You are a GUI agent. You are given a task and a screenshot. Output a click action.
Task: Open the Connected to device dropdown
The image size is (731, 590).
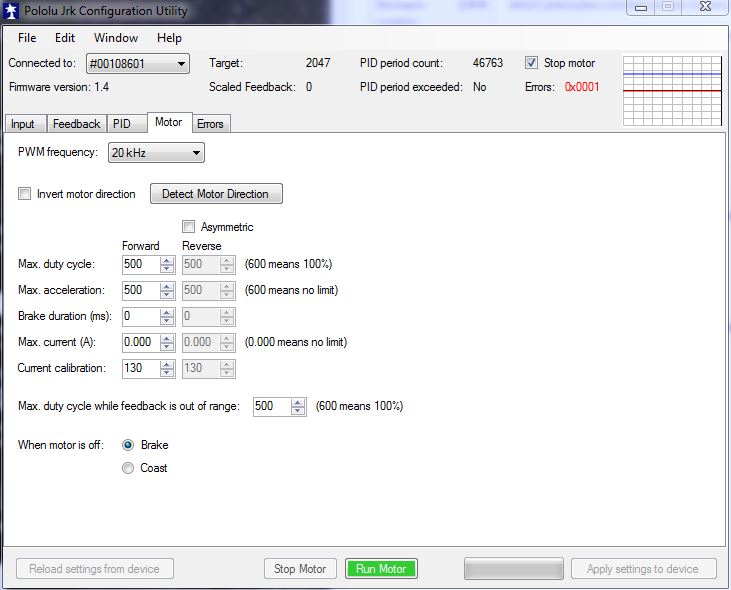(x=138, y=63)
